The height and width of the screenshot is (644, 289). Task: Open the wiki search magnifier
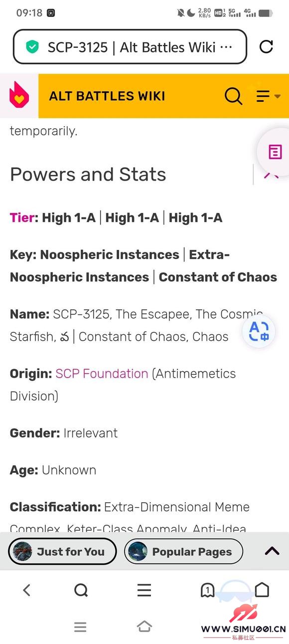(x=233, y=96)
